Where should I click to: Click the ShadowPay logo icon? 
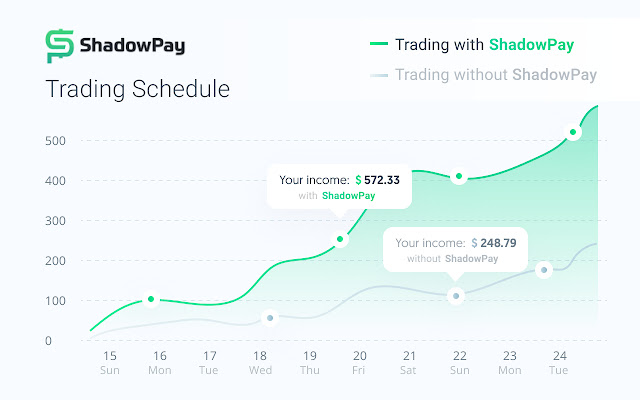(60, 46)
